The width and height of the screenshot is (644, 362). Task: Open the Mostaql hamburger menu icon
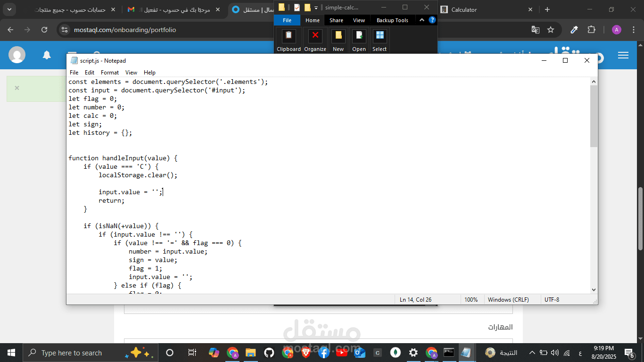tap(623, 55)
